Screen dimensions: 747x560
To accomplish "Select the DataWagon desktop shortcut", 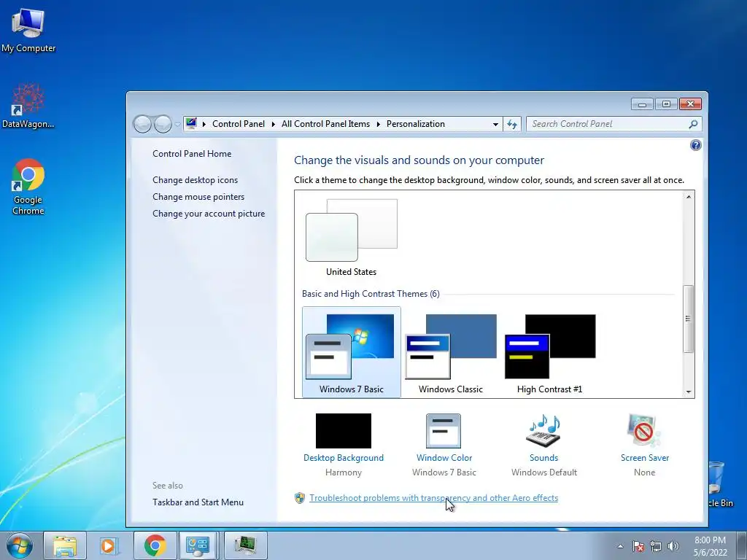I will 28,106.
